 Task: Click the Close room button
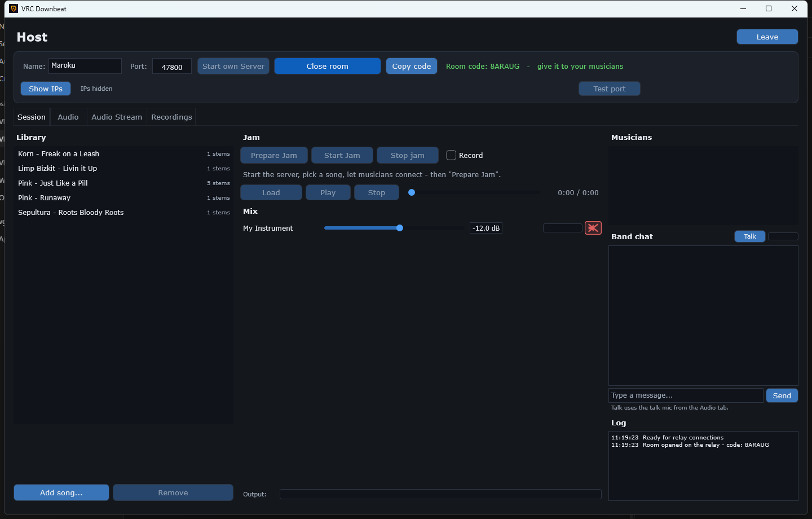click(x=328, y=66)
